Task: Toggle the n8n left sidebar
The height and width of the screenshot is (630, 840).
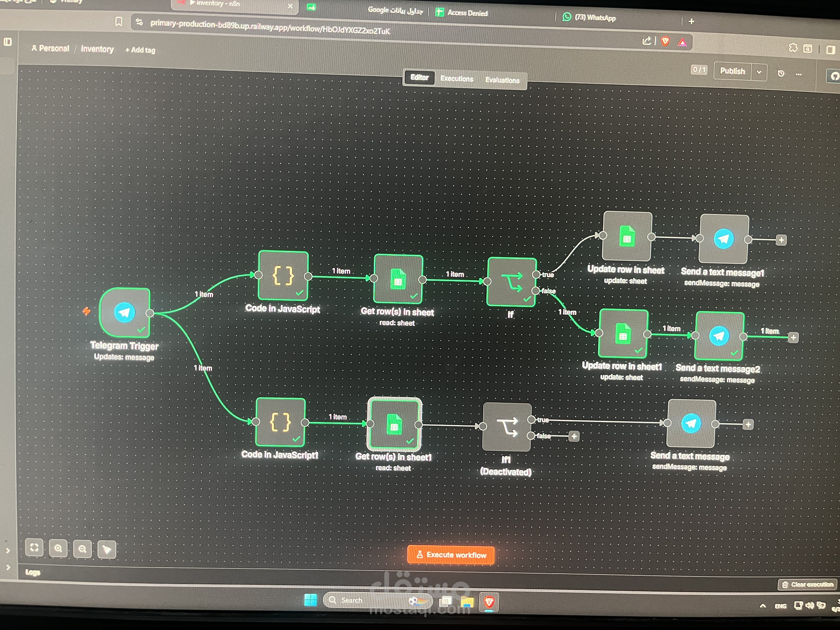Action: click(x=7, y=41)
